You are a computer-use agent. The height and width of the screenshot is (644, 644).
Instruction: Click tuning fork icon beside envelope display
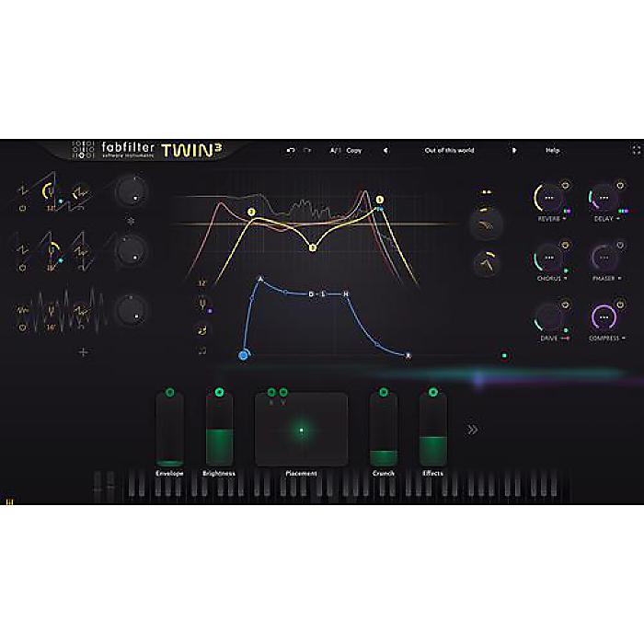point(202,304)
